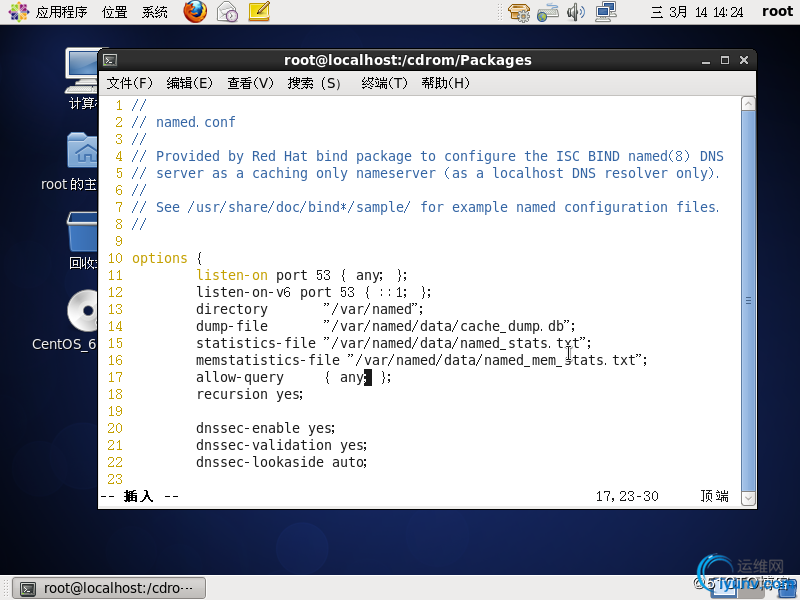Click the keyboard input tray icon
The width and height of the screenshot is (800, 600).
547,12
